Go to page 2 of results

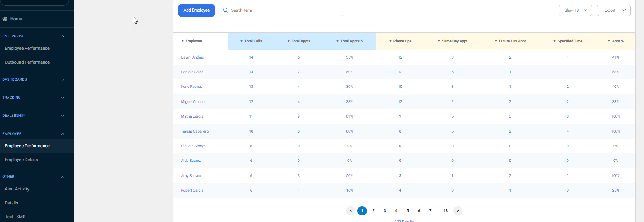coord(373,211)
